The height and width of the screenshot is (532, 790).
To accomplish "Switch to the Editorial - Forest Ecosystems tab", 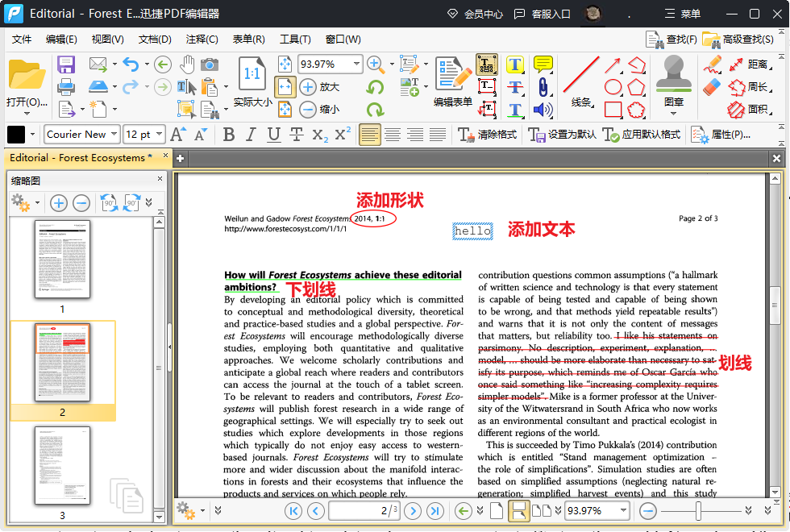I will [x=81, y=158].
